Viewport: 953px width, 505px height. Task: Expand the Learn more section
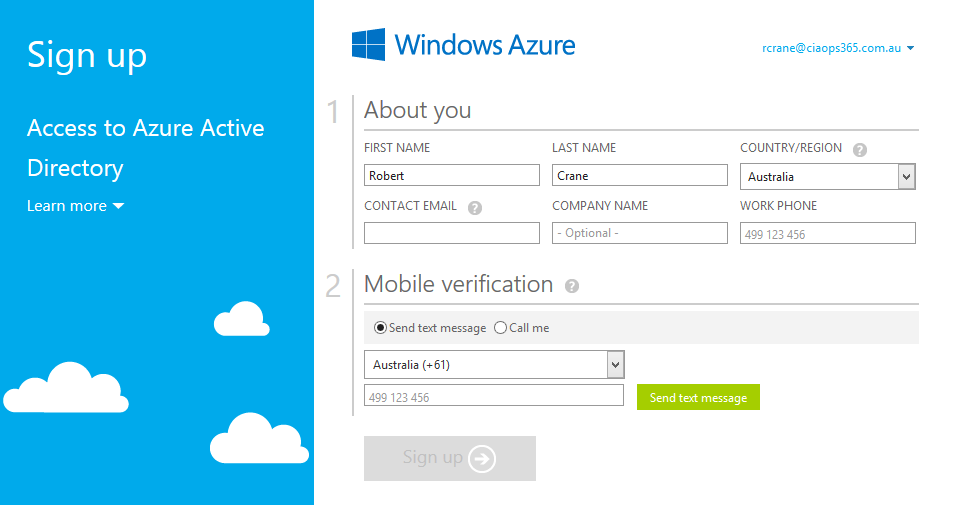(x=75, y=206)
